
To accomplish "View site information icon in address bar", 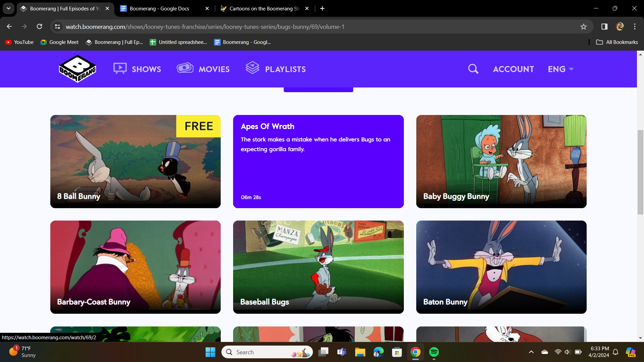I will (58, 26).
